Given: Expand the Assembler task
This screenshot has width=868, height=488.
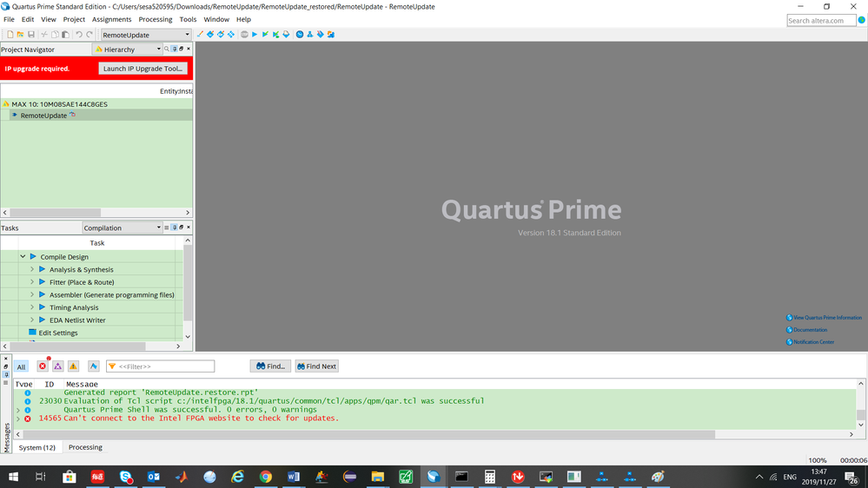Looking at the screenshot, I should 32,295.
